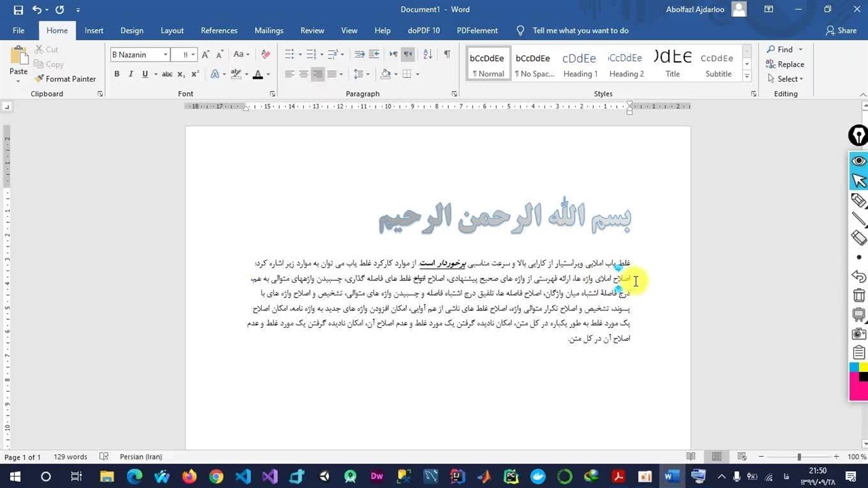Open the Insert ribbon tab
The image size is (868, 488).
(94, 30)
